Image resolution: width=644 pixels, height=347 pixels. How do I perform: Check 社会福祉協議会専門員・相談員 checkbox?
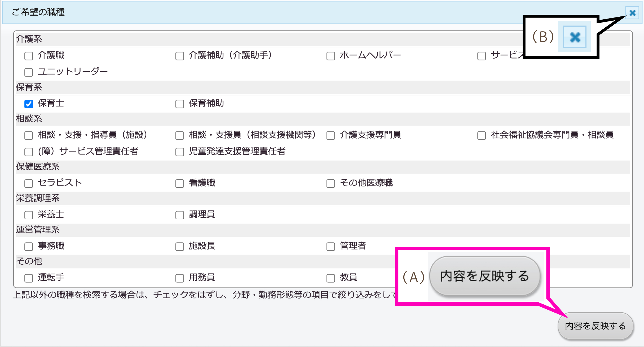(x=482, y=135)
